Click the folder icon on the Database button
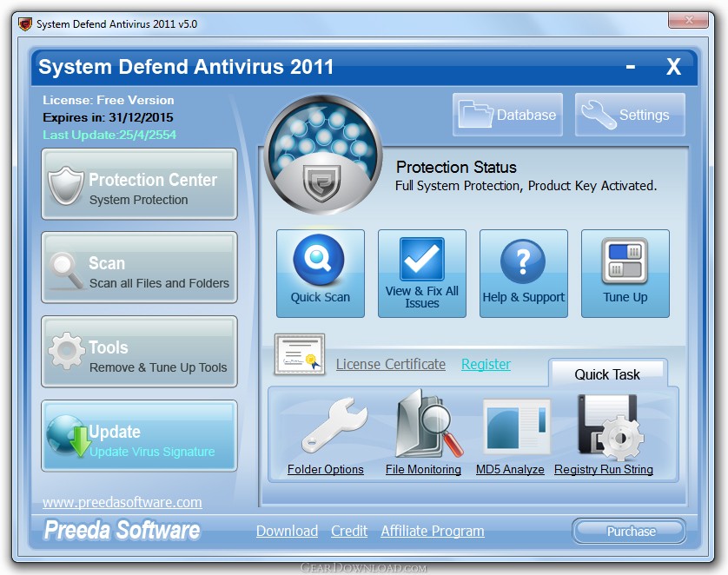This screenshot has width=728, height=575. coord(475,114)
